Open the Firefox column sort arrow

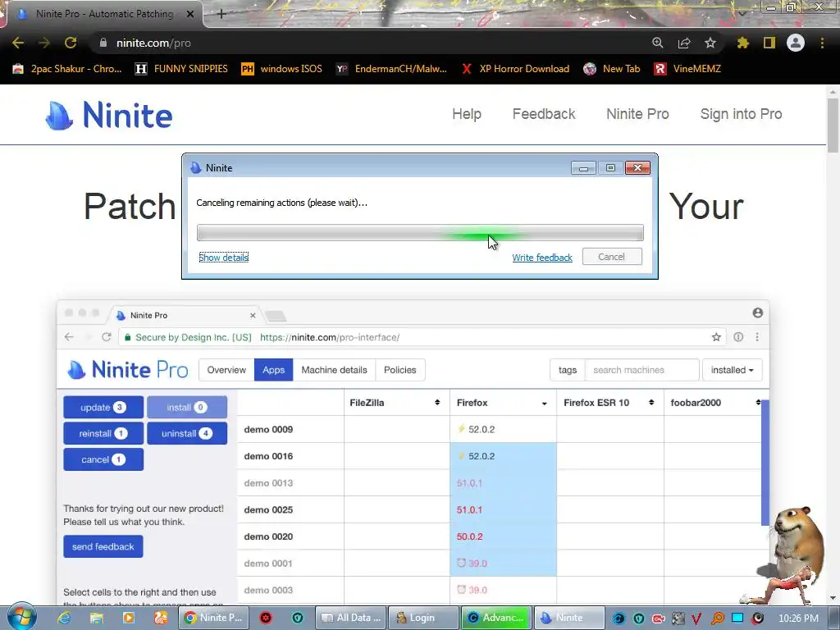point(545,404)
